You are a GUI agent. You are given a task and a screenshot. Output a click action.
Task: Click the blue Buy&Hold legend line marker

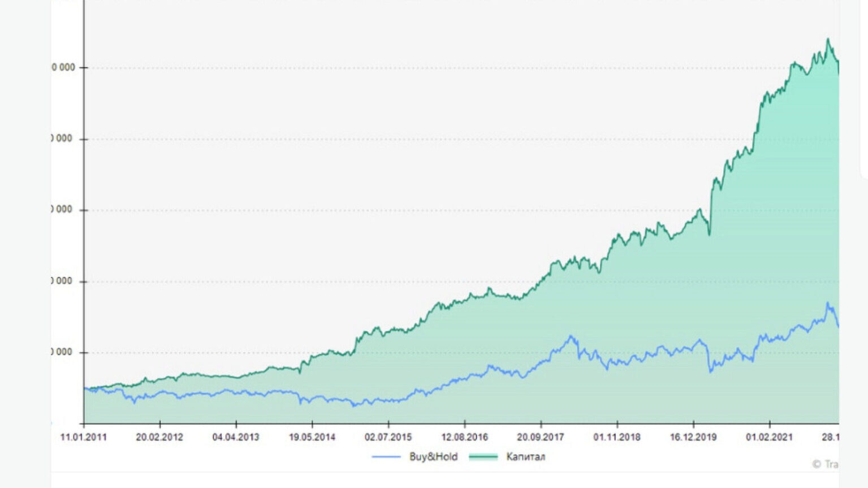click(x=386, y=457)
